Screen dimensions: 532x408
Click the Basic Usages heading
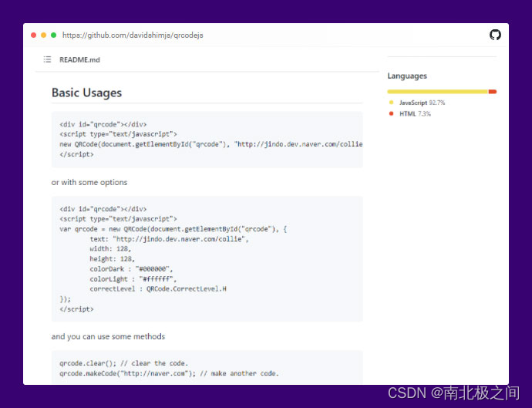pyautogui.click(x=86, y=93)
